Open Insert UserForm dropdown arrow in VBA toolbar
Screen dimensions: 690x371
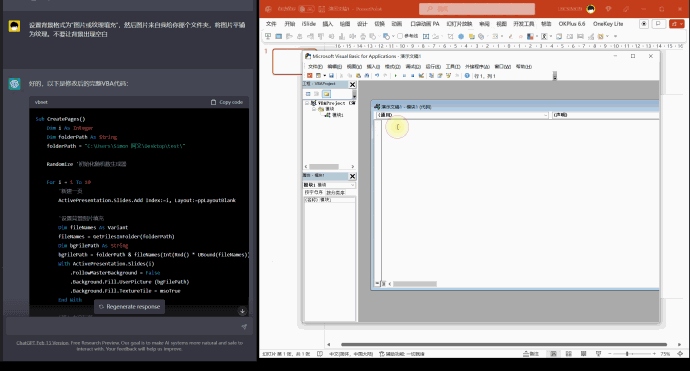[x=325, y=76]
